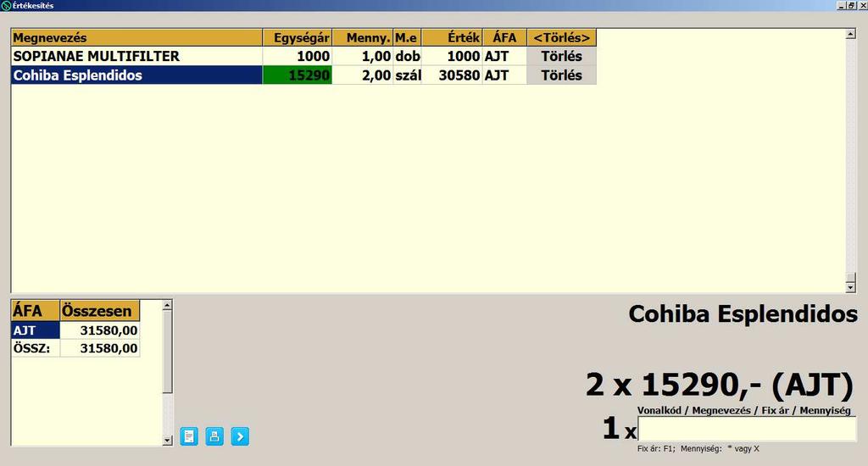
Task: Close the Értékesítés window
Action: point(862,6)
